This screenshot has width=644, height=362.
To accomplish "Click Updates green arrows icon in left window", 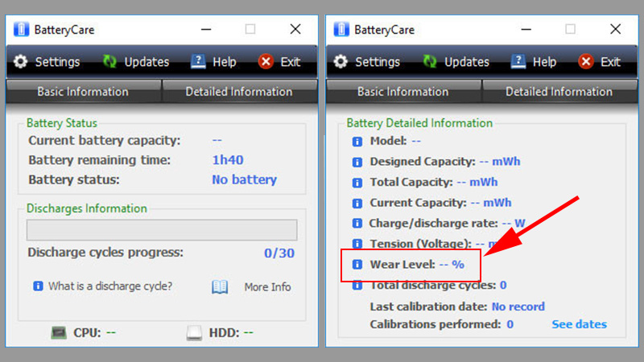I will click(109, 62).
